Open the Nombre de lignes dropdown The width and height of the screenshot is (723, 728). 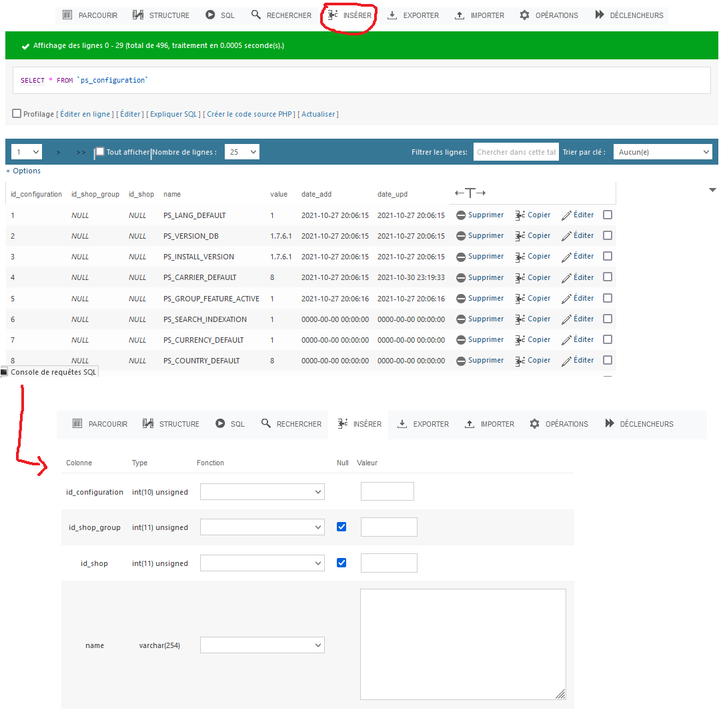click(x=242, y=152)
